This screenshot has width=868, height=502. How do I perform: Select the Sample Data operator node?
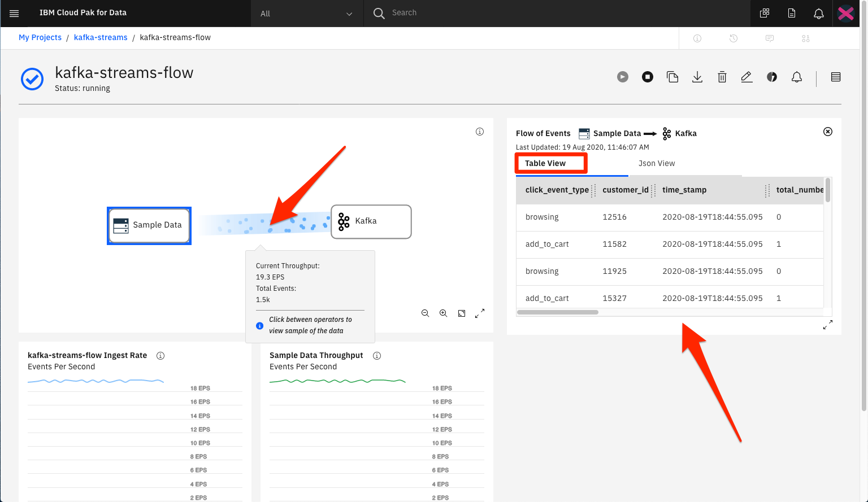[149, 225]
